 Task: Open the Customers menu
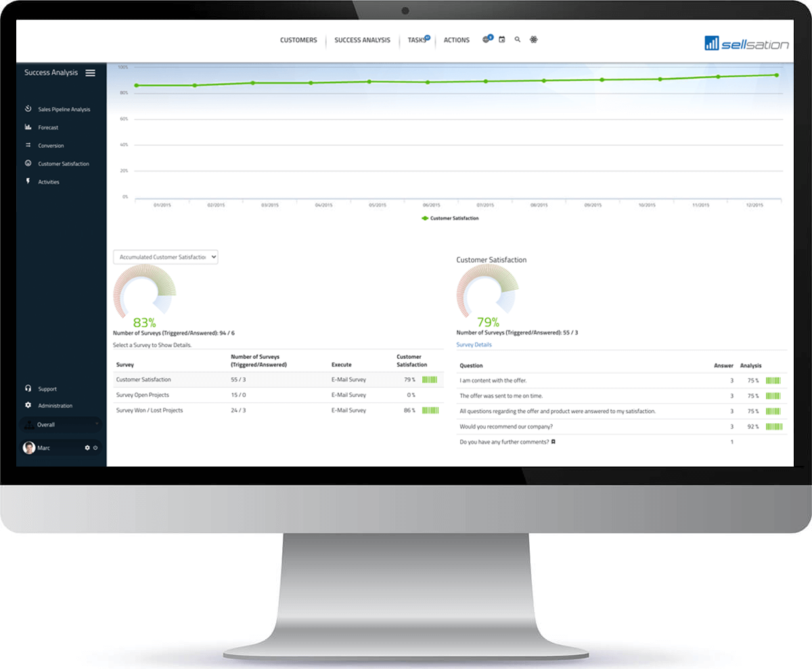click(298, 40)
